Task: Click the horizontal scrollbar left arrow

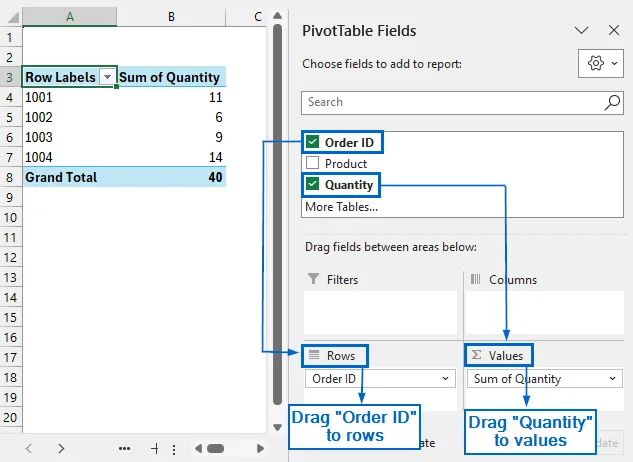Action: pyautogui.click(x=198, y=448)
